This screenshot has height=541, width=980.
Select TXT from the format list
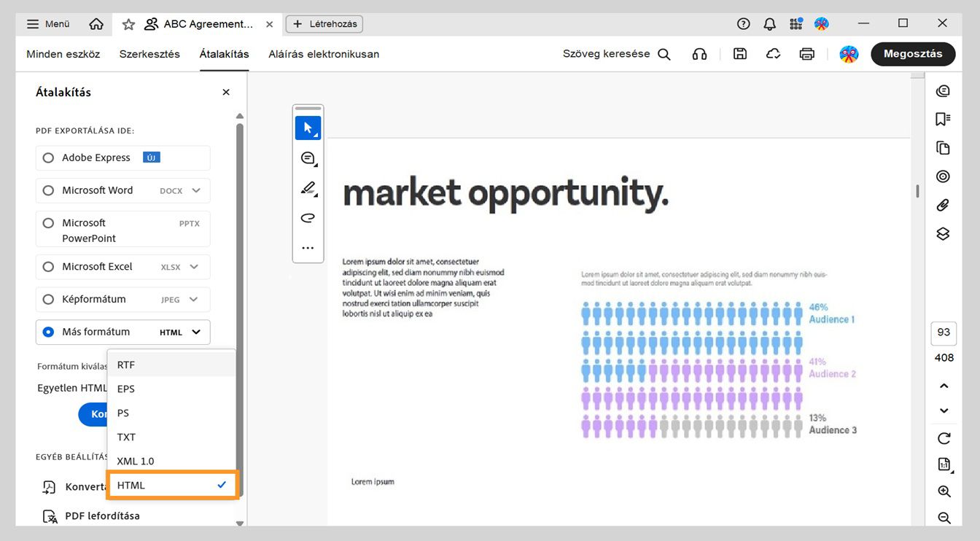[x=125, y=437]
